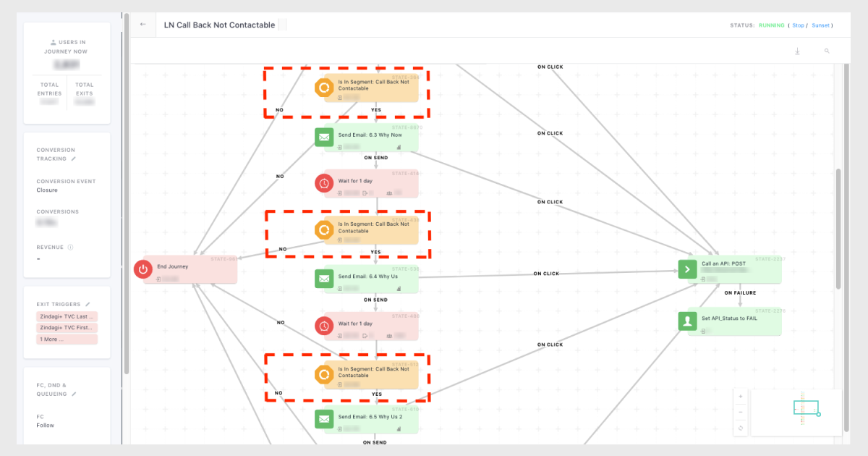The width and height of the screenshot is (868, 456).
Task: Click the plus button to zoom into the canvas
Action: 740,396
